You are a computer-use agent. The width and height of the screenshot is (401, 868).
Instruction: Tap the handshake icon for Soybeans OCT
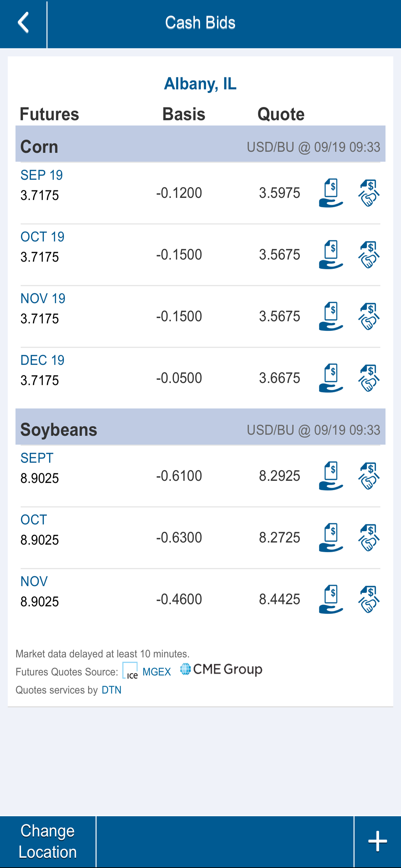(369, 537)
